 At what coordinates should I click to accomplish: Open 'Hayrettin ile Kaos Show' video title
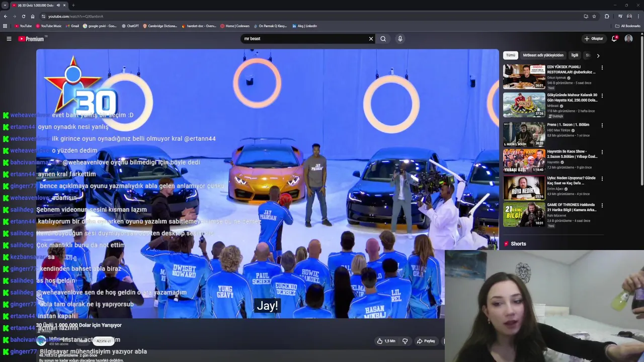(572, 154)
